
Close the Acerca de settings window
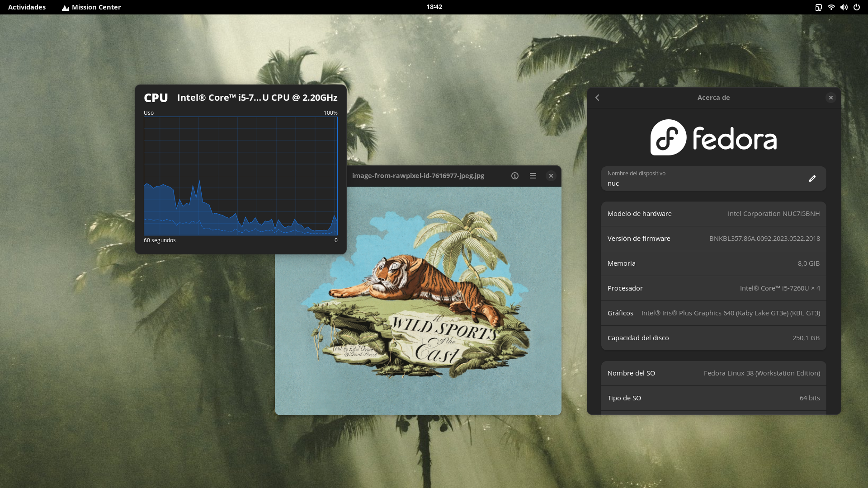[830, 97]
